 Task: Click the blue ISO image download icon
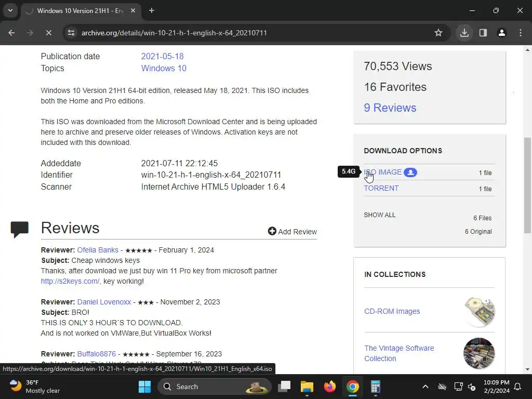410,172
